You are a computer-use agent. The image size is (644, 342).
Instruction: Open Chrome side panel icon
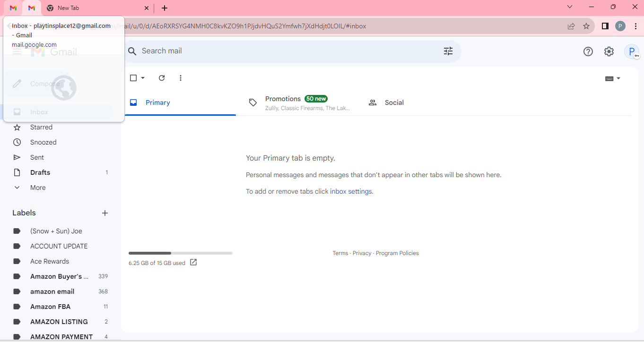(x=605, y=26)
